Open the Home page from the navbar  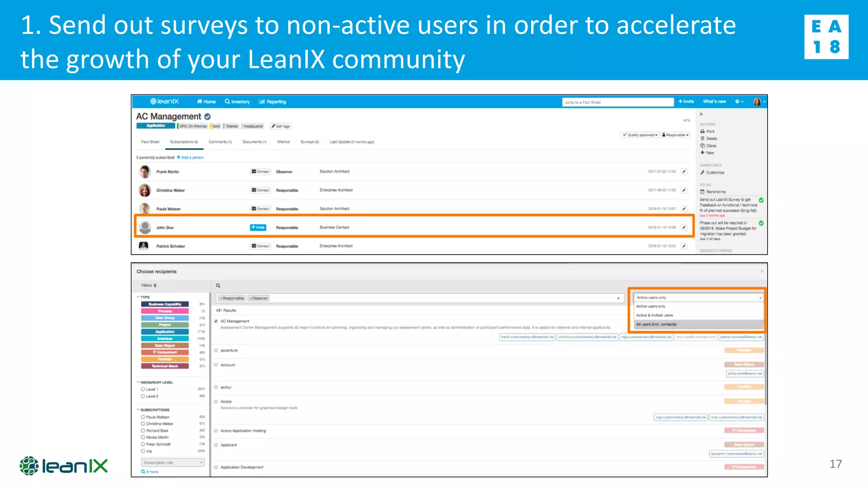(206, 102)
